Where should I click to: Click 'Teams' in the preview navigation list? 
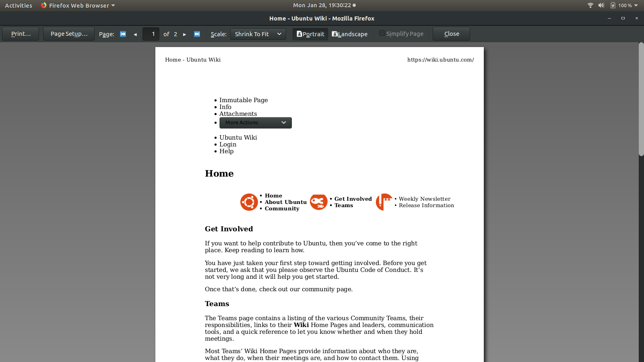tap(344, 206)
